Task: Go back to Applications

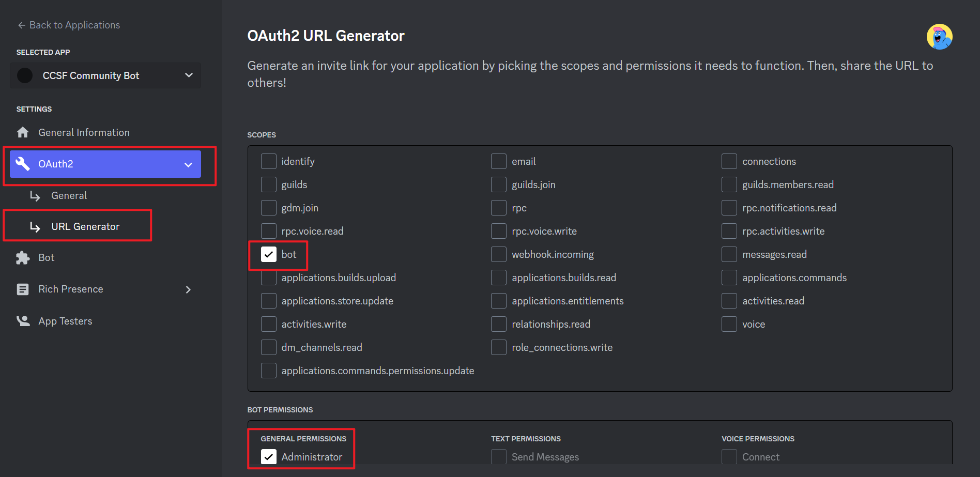Action: coord(69,25)
